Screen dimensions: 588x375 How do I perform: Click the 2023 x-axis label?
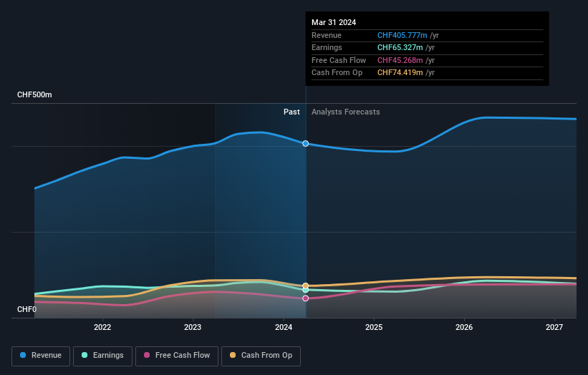click(x=193, y=327)
